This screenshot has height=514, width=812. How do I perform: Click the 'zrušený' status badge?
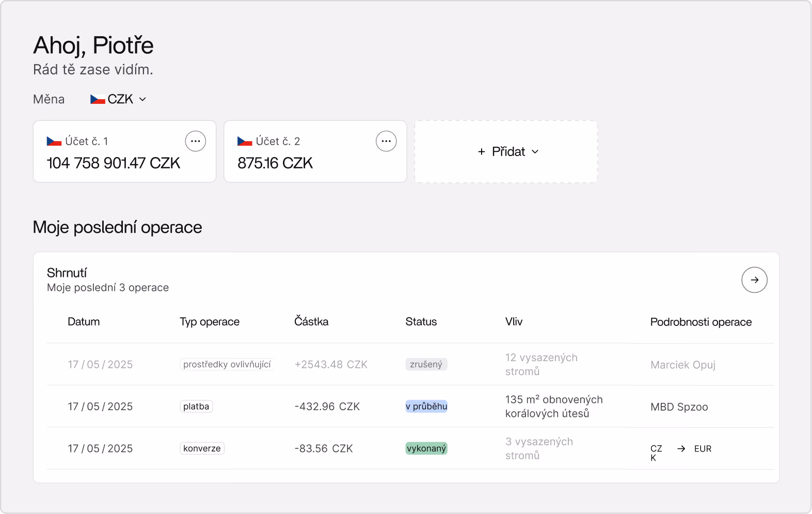pyautogui.click(x=426, y=364)
